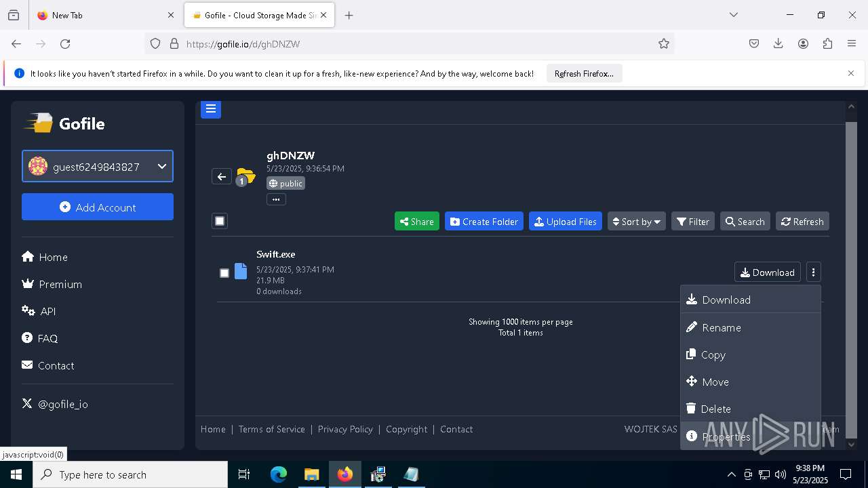Viewport: 868px width, 488px height.
Task: Click the Refresh Firefox button
Action: pyautogui.click(x=584, y=73)
